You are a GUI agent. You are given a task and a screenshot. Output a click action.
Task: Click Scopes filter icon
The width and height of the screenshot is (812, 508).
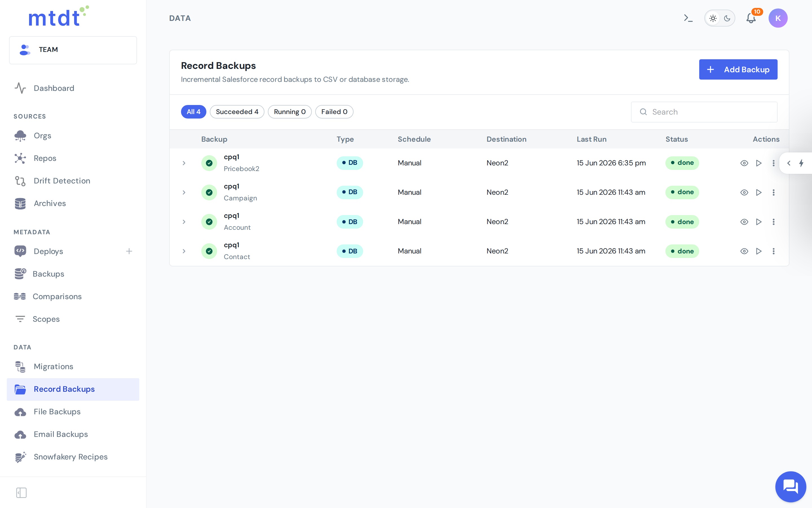point(20,319)
